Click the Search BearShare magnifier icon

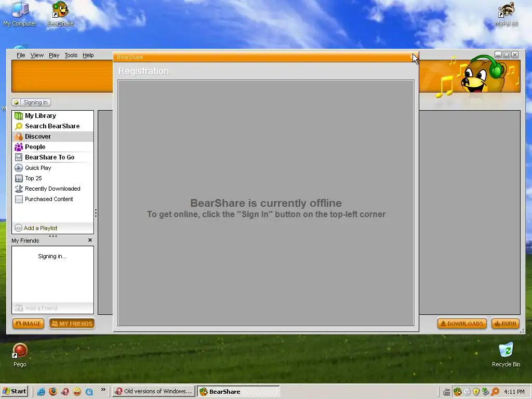pyautogui.click(x=19, y=126)
